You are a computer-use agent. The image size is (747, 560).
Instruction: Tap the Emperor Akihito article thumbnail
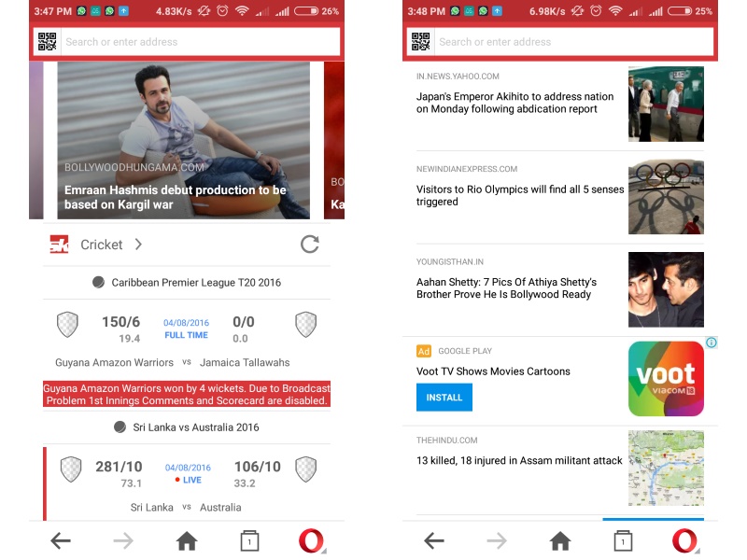tap(666, 104)
